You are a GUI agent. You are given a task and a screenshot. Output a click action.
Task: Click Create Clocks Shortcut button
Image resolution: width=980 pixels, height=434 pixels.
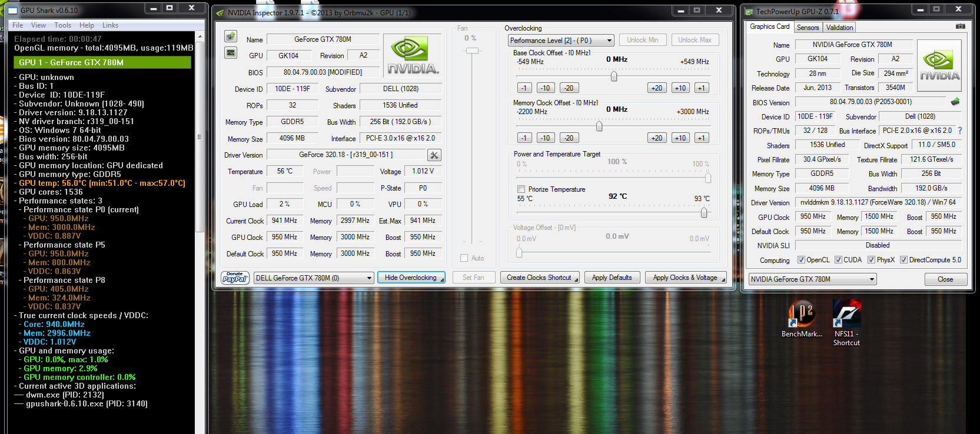540,278
